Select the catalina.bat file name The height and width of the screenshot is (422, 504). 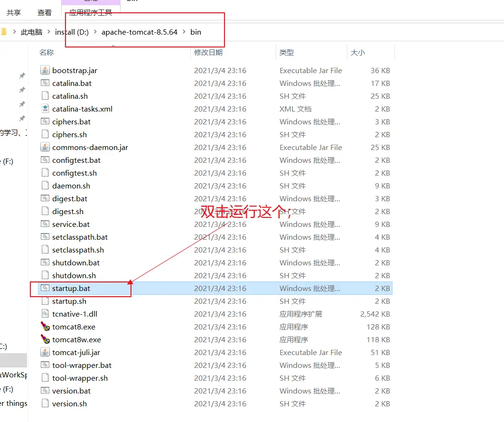click(x=72, y=83)
